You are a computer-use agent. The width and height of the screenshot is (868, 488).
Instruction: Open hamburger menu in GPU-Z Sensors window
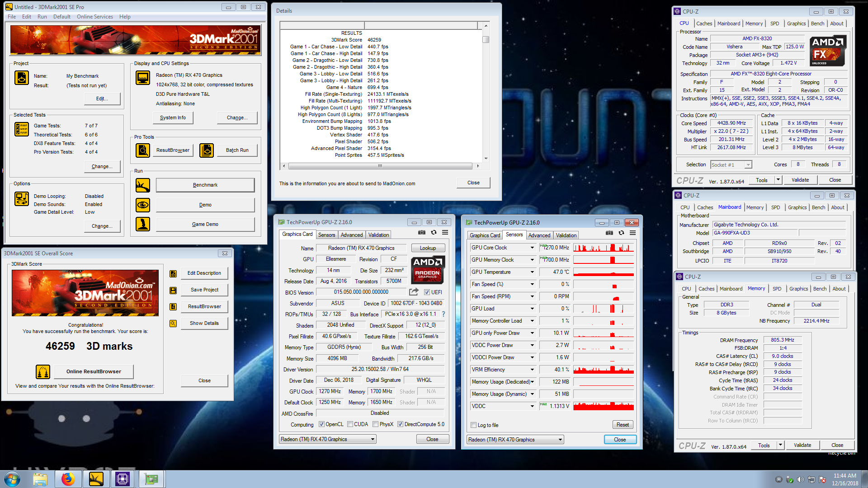click(x=633, y=233)
